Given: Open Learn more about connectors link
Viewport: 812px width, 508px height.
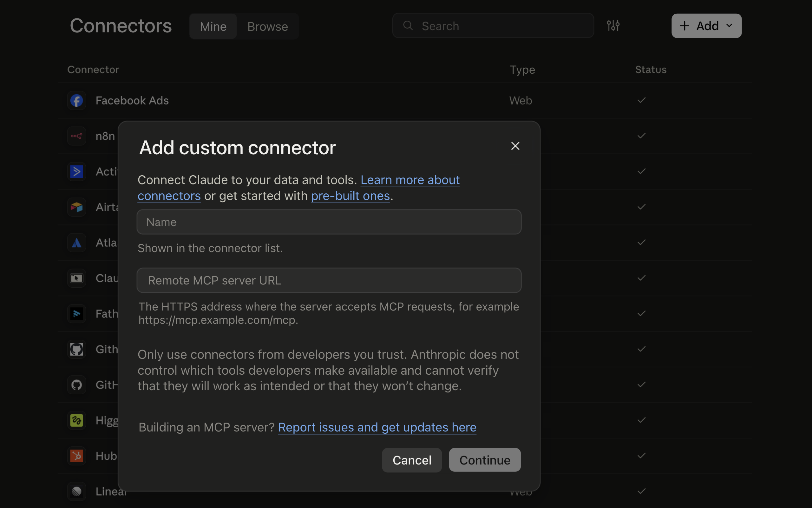Looking at the screenshot, I should [x=410, y=180].
